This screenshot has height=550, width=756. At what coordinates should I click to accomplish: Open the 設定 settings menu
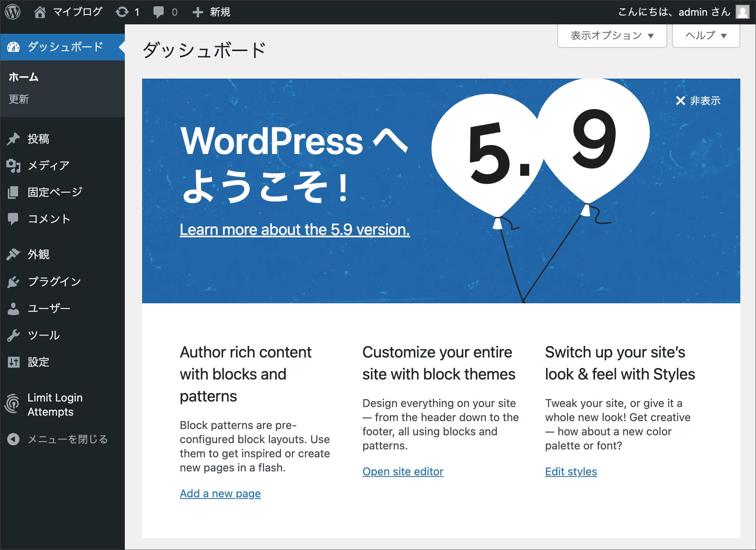(38, 362)
